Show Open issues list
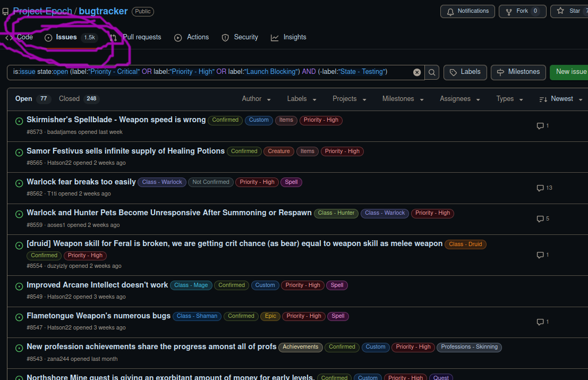The height and width of the screenshot is (380, 588). pyautogui.click(x=32, y=99)
